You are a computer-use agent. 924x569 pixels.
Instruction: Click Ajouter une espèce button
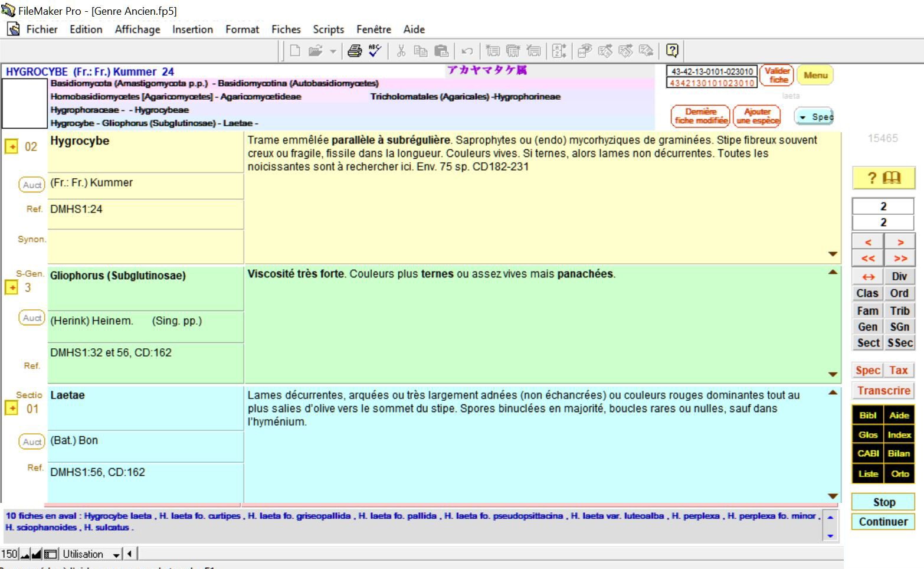(758, 116)
